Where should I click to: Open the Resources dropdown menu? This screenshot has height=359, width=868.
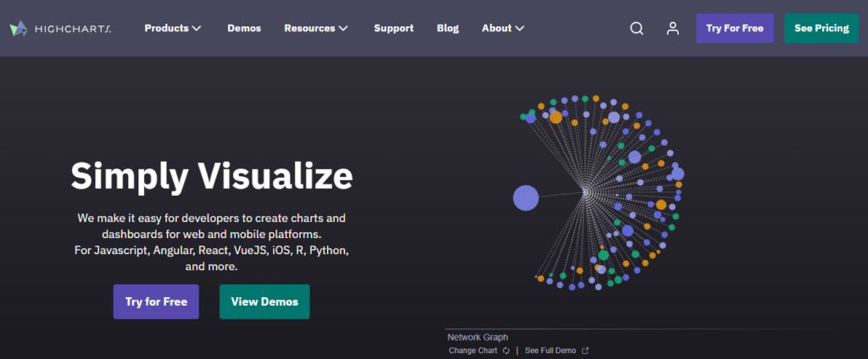tap(316, 28)
